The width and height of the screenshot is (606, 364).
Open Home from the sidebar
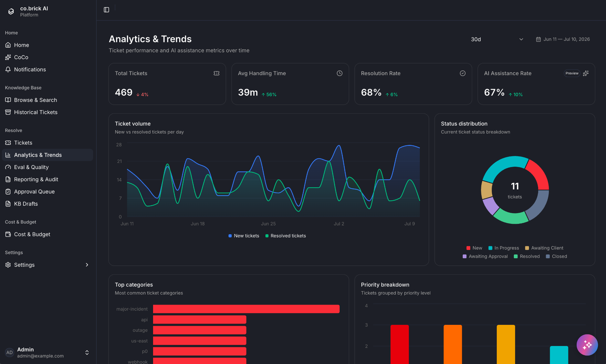48,45
